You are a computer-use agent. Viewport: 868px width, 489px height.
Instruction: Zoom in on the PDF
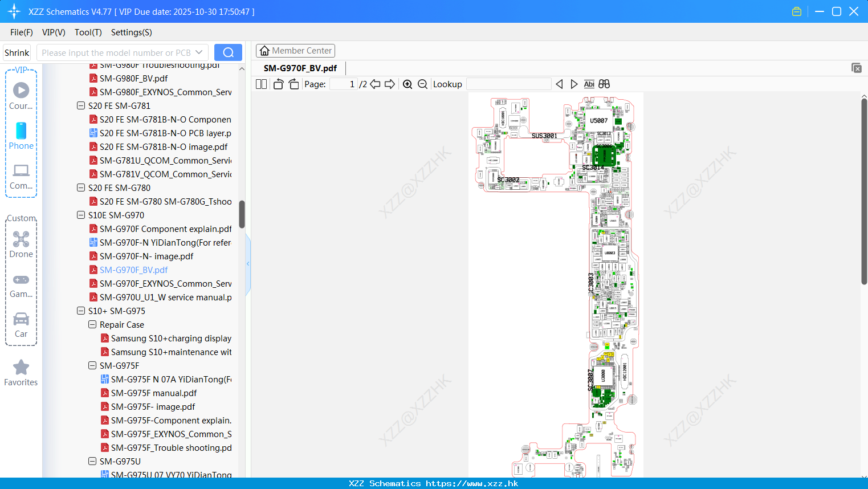[407, 84]
